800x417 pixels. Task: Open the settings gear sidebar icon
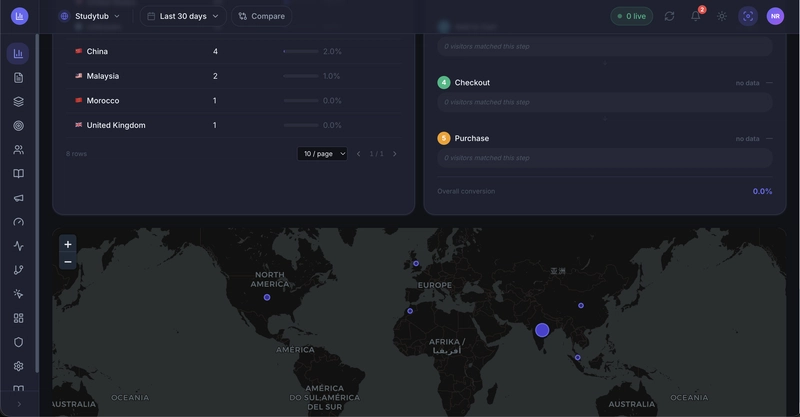[18, 366]
